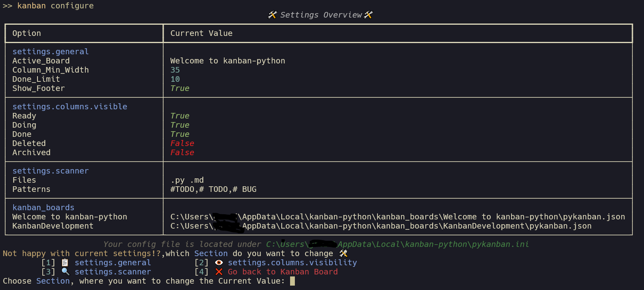Viewport: 644px width, 290px height.
Task: Click the tools icon right of Settings Overview
Action: pos(368,15)
